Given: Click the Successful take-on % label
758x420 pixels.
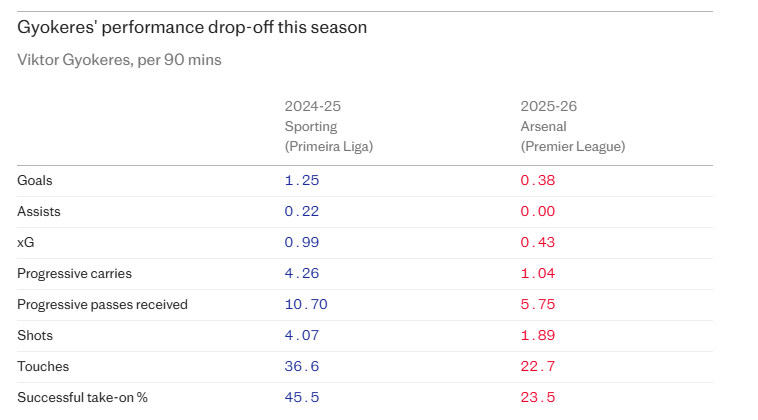Looking at the screenshot, I should click(82, 398).
